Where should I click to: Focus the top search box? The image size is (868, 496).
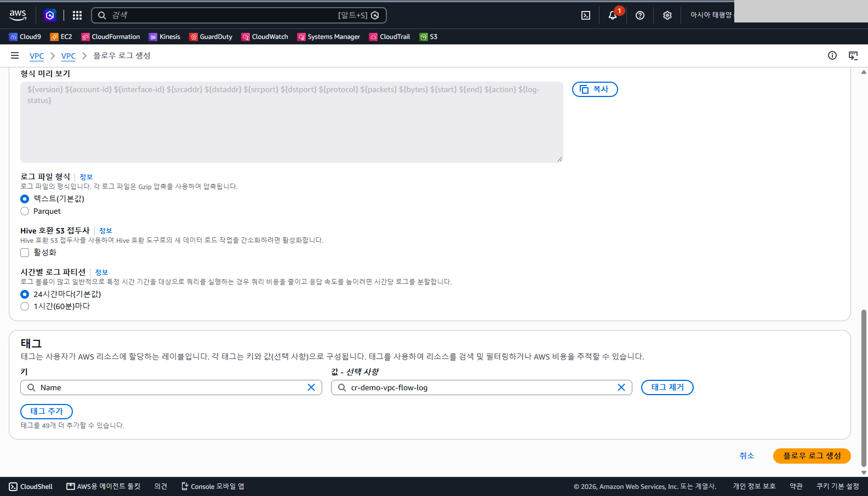239,15
